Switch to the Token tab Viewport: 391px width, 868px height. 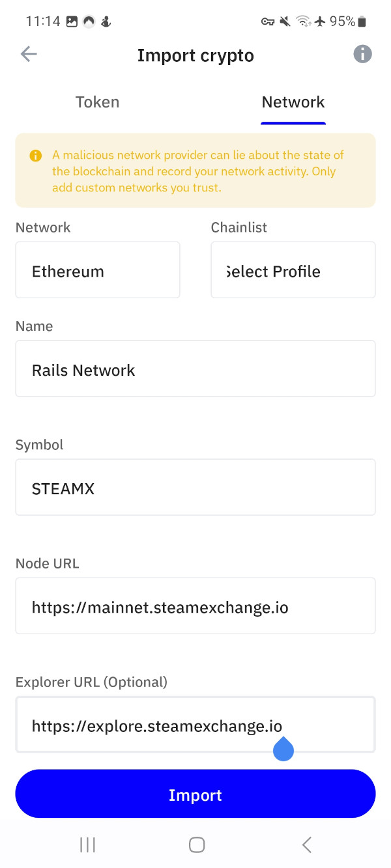coord(97,102)
